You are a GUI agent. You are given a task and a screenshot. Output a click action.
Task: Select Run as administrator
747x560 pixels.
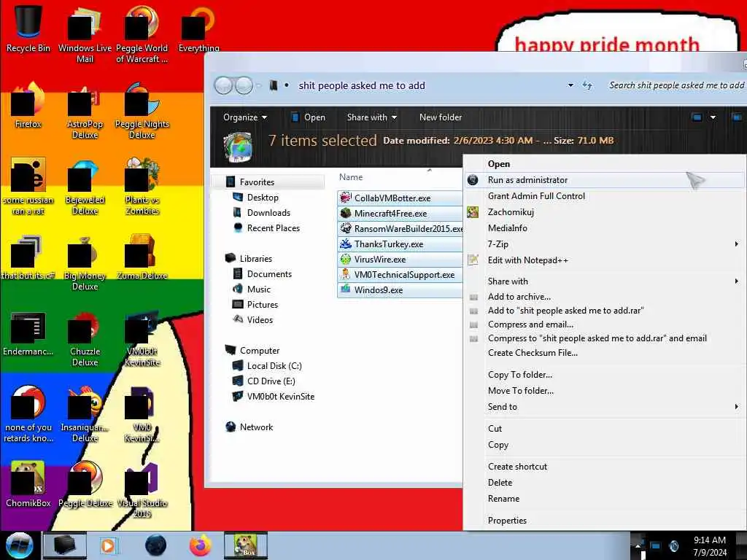coord(605,180)
